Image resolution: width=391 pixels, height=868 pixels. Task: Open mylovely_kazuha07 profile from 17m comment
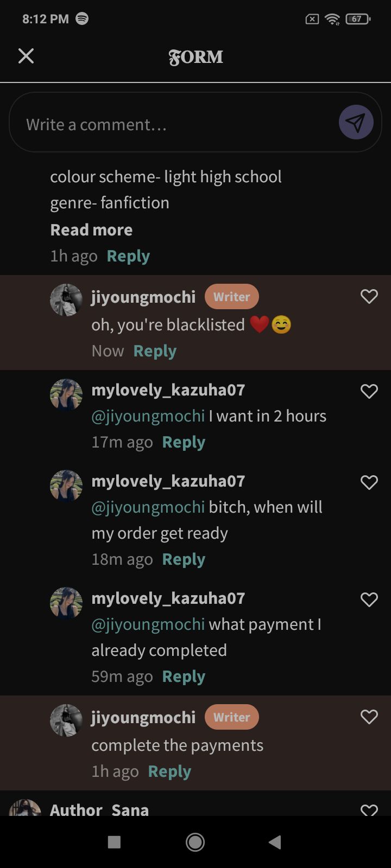(x=168, y=390)
